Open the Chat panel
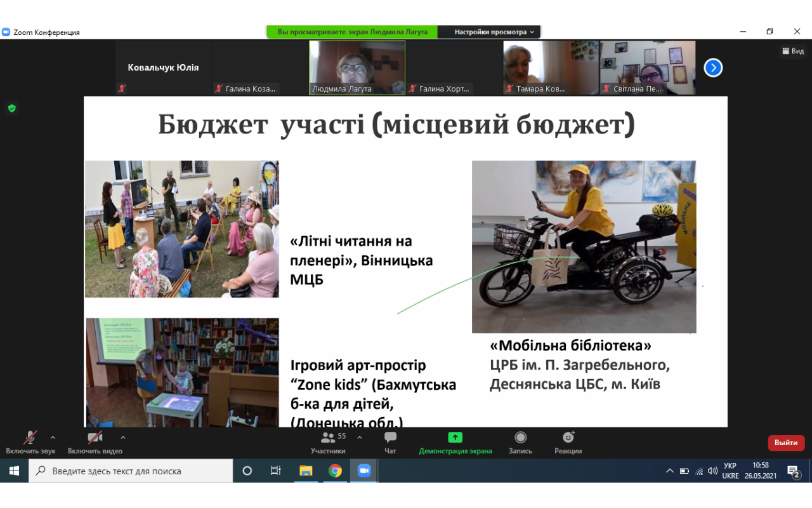This screenshot has width=812, height=508. pos(390,442)
